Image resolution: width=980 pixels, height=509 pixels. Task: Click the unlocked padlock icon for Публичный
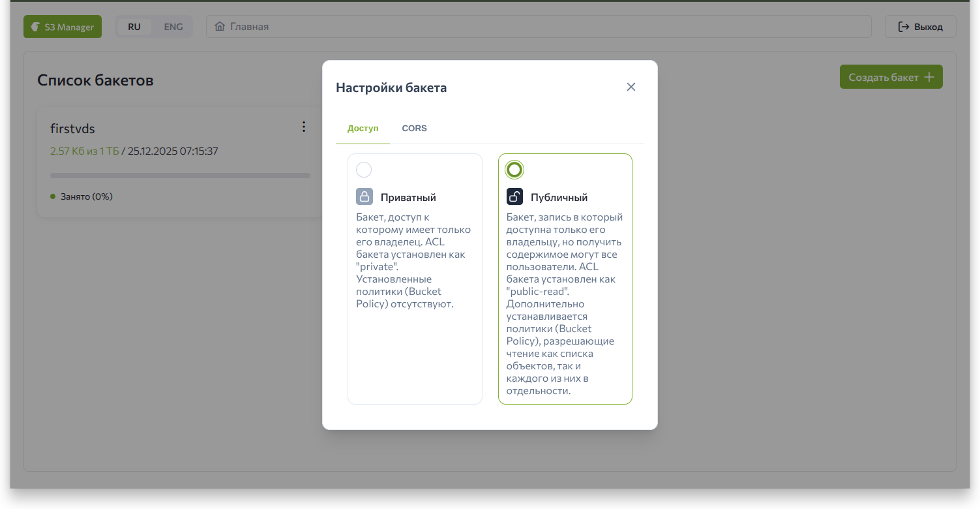514,196
